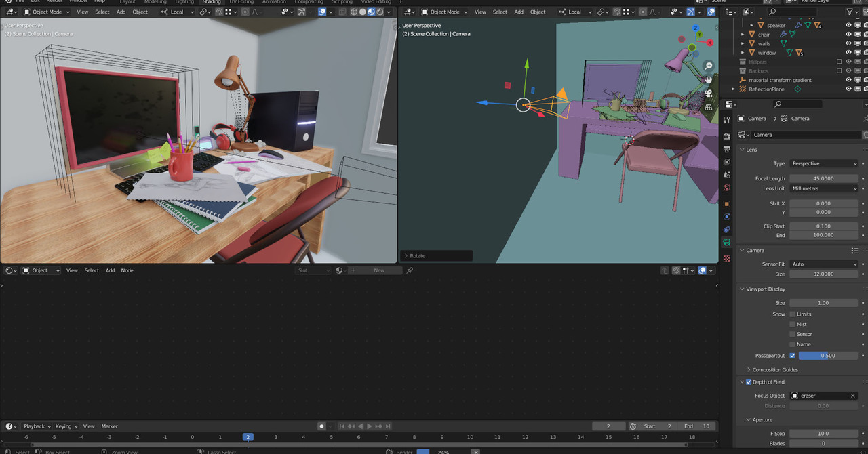Open the Marker menu in timeline
868x454 pixels.
pyautogui.click(x=110, y=426)
